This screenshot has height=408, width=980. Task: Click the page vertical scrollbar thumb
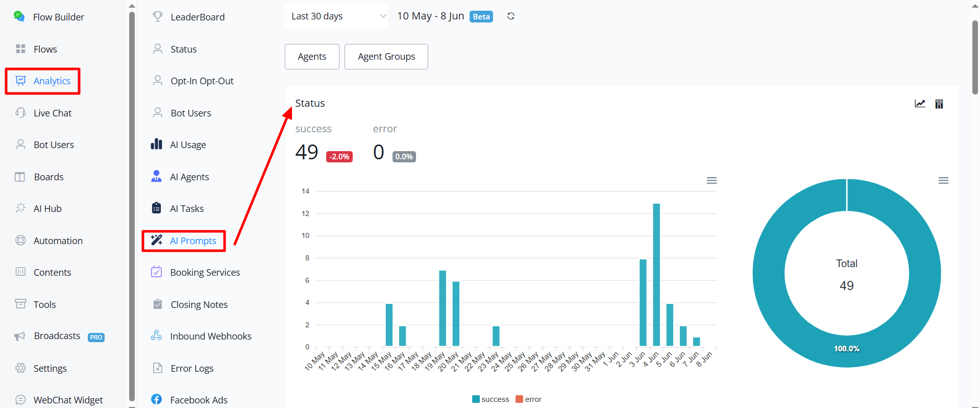pyautogui.click(x=975, y=57)
